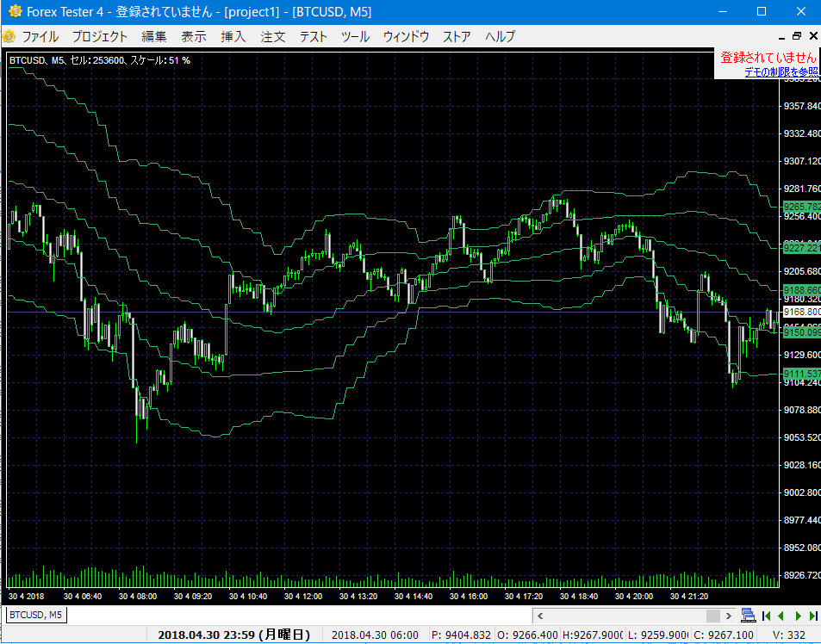
Task: Open the 編集 menu
Action: pyautogui.click(x=154, y=37)
